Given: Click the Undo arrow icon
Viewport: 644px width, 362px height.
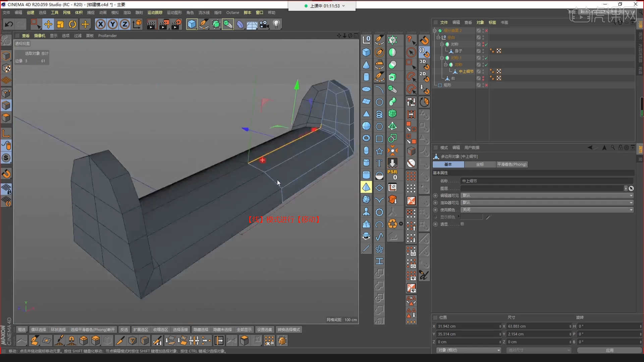Looking at the screenshot, I should tap(9, 24).
